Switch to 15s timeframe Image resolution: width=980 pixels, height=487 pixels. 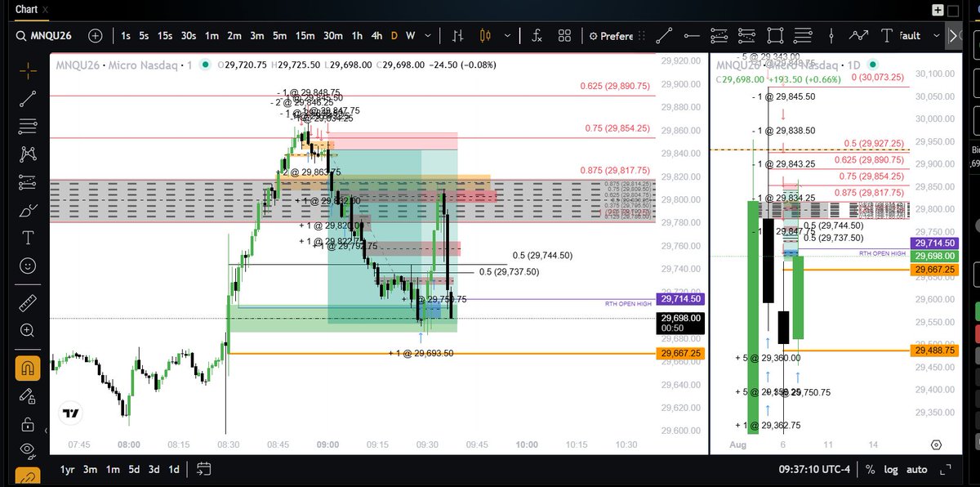(x=165, y=36)
